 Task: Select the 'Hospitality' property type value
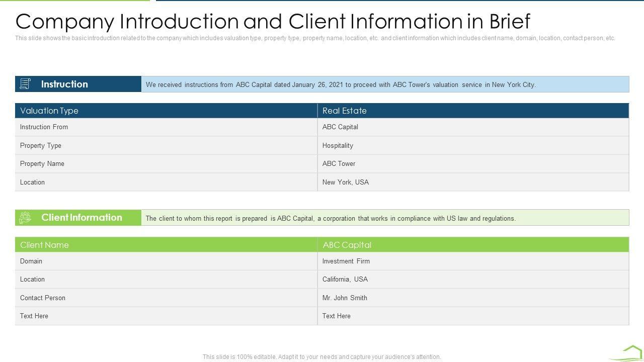338,146
